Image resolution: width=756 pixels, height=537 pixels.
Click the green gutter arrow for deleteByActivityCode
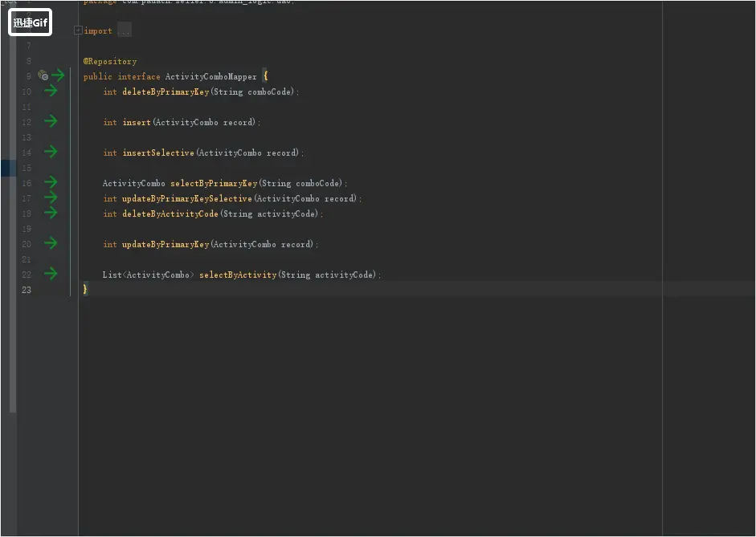click(51, 213)
